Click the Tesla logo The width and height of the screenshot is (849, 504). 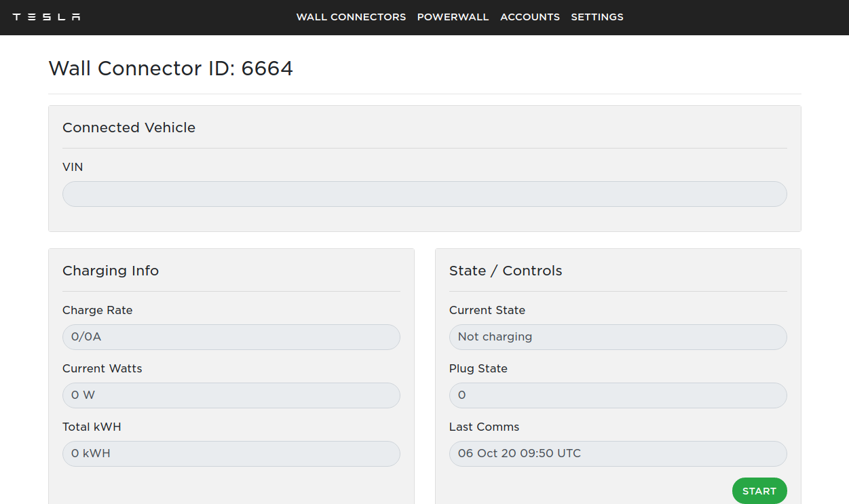(x=46, y=17)
